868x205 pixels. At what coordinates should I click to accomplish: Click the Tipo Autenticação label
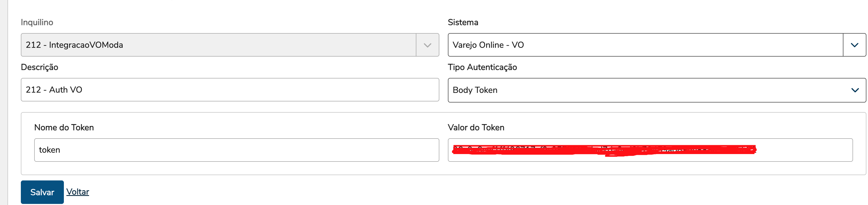coord(482,67)
